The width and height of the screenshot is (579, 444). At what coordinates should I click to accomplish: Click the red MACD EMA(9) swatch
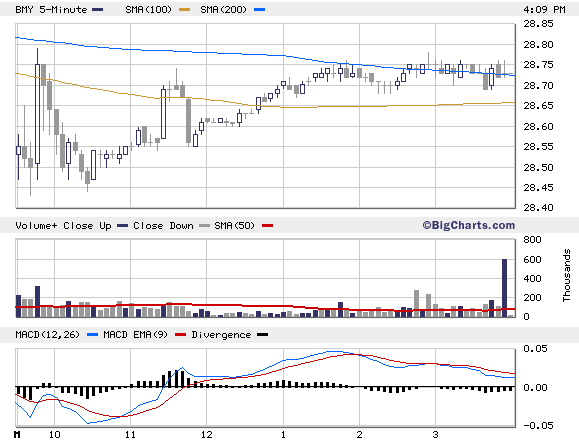(181, 335)
